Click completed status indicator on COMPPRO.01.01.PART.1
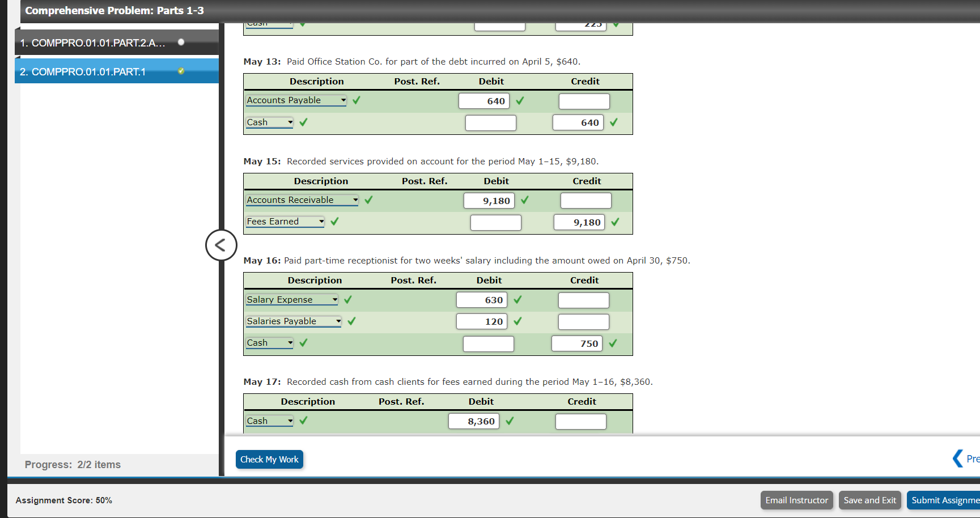This screenshot has width=980, height=518. coord(181,71)
